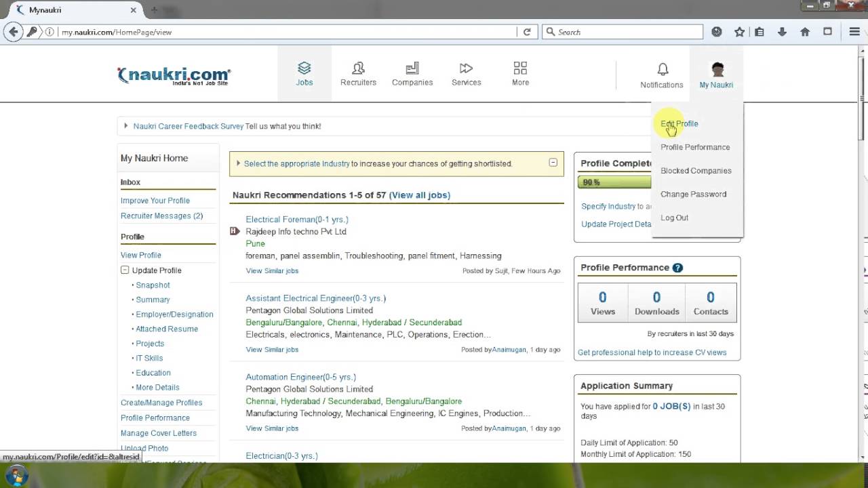Image resolution: width=868 pixels, height=488 pixels.
Task: Click the 0 JOB(S) applied link
Action: (671, 407)
